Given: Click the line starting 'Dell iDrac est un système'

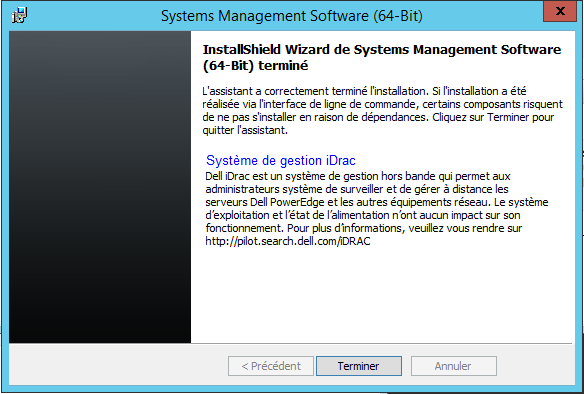Looking at the screenshot, I should [358, 176].
